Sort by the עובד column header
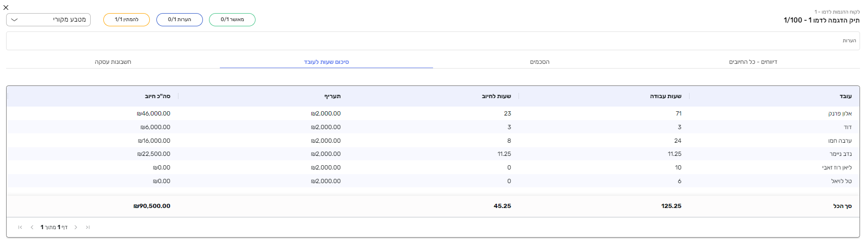 [x=845, y=96]
